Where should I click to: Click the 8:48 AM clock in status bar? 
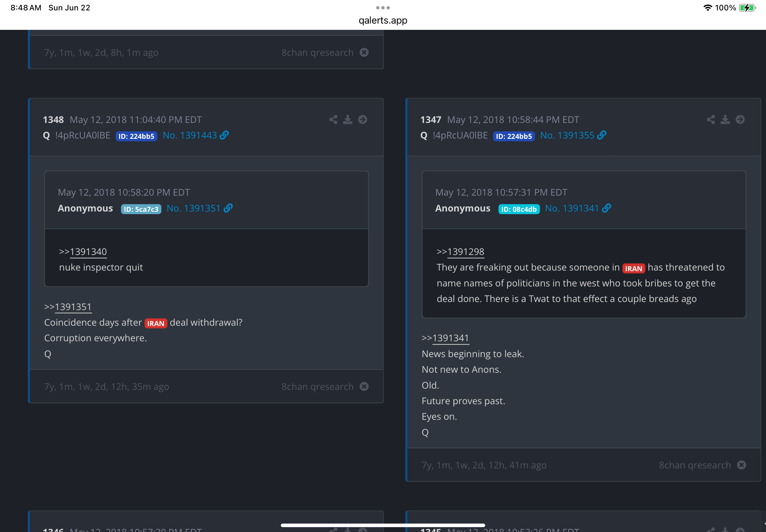tap(26, 8)
